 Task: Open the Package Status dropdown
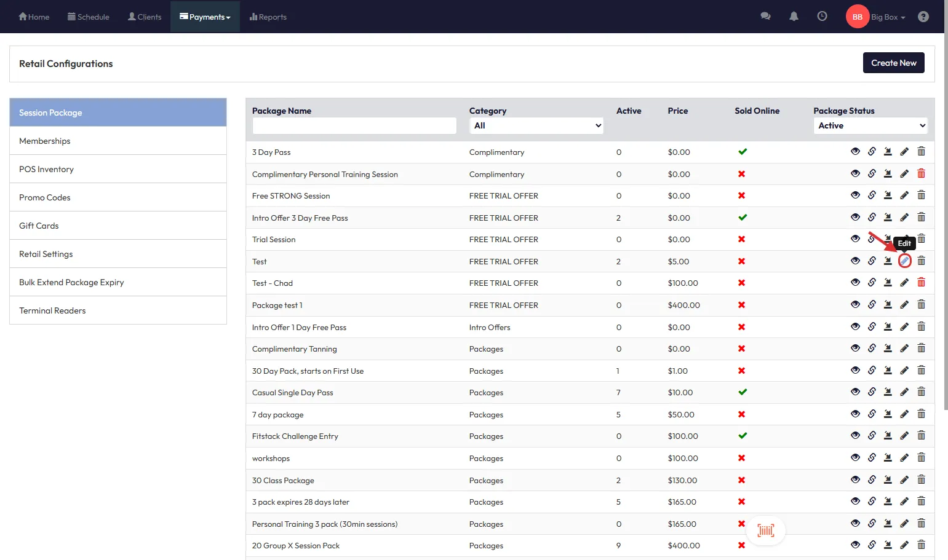870,125
